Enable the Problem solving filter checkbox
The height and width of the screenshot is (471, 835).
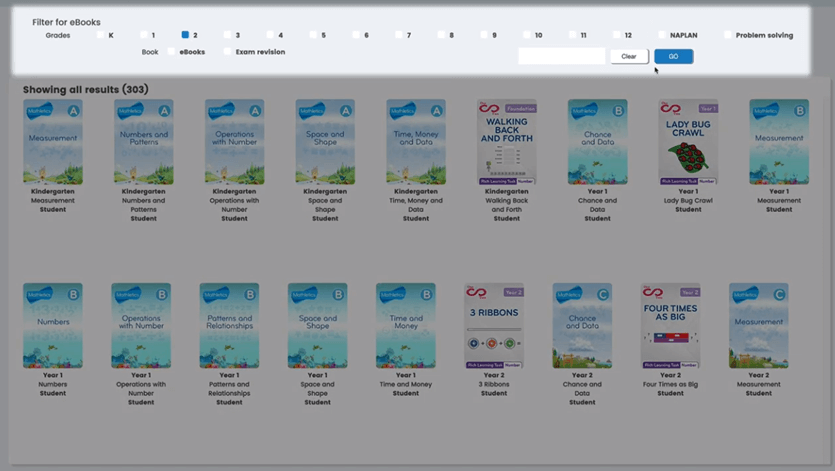pyautogui.click(x=727, y=35)
